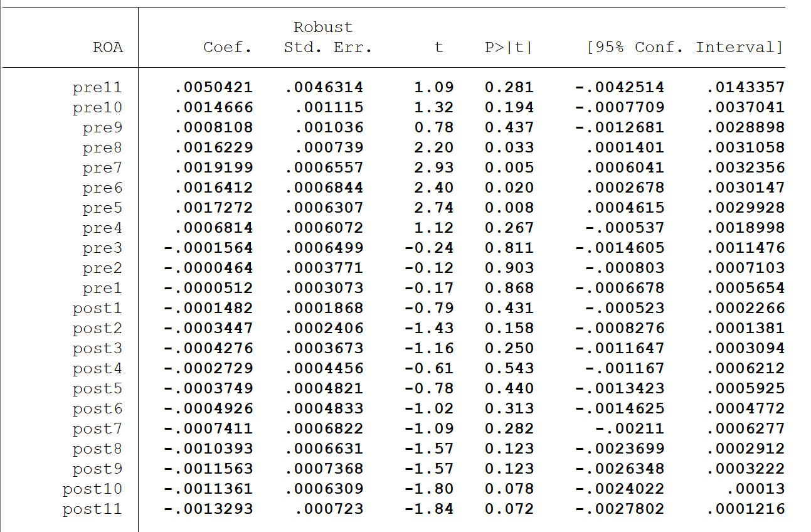Select the Robust Std. Err. header
This screenshot has width=811, height=532.
pos(327,38)
